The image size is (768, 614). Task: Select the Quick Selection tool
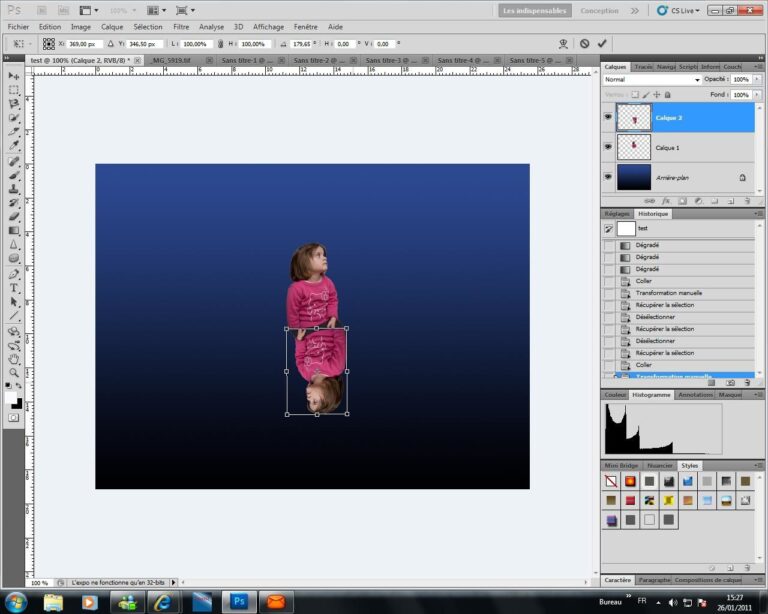click(14, 118)
